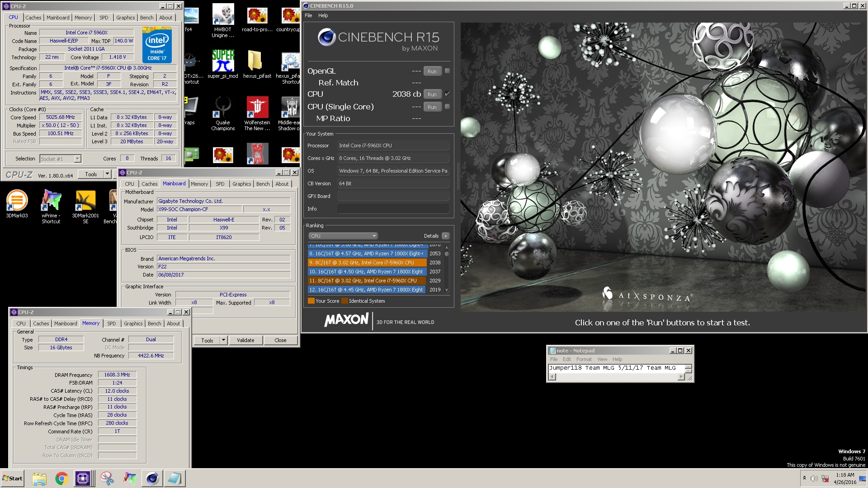Click the Cinebench R15 logo
This screenshot has height=488, width=868.
(378, 39)
